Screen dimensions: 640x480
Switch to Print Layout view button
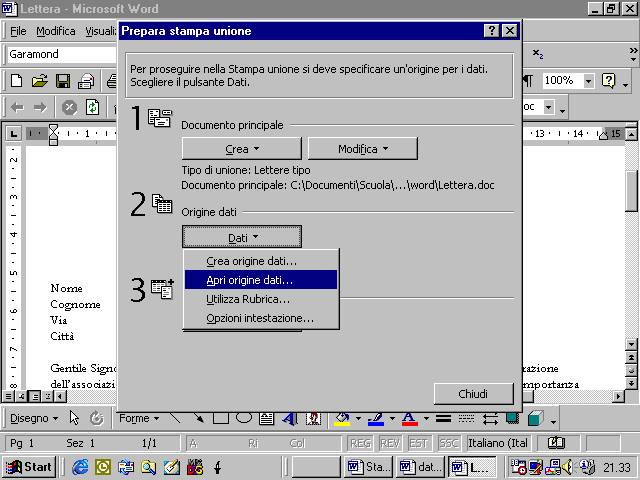[x=36, y=396]
